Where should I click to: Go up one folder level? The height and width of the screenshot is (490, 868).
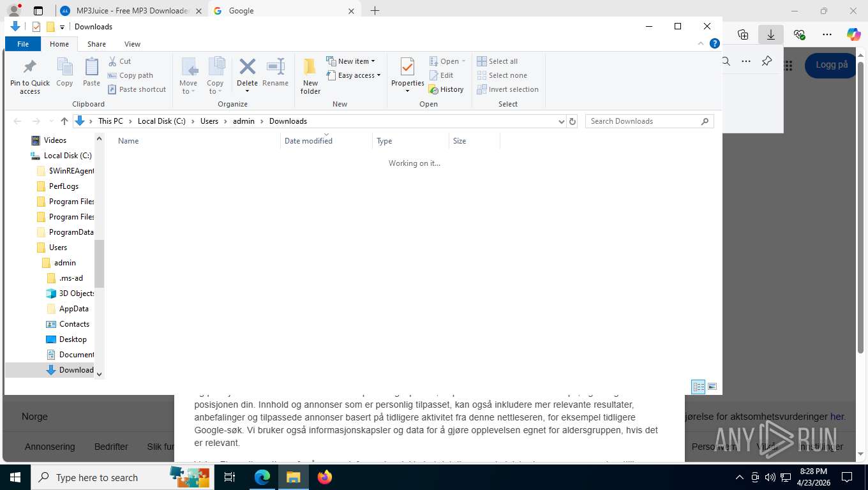[x=64, y=121]
